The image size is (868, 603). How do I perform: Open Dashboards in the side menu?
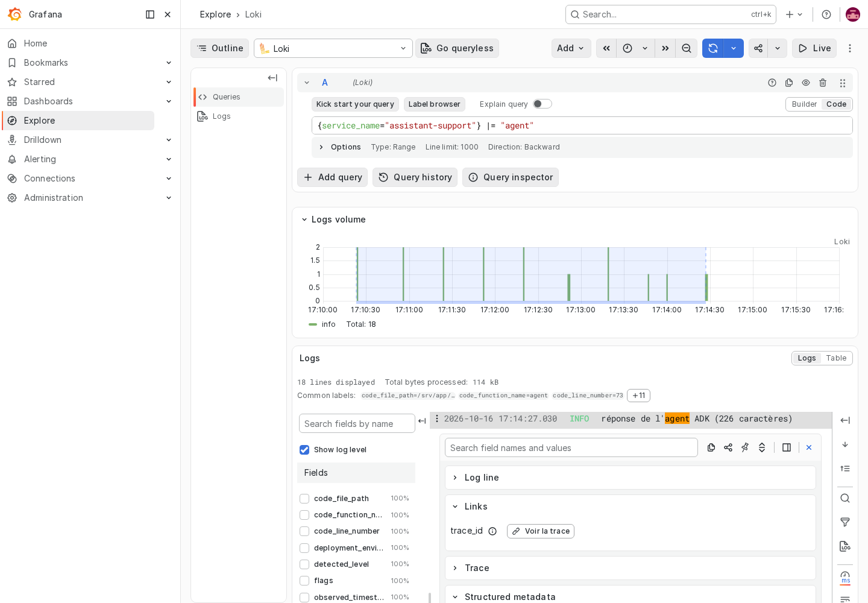point(48,101)
